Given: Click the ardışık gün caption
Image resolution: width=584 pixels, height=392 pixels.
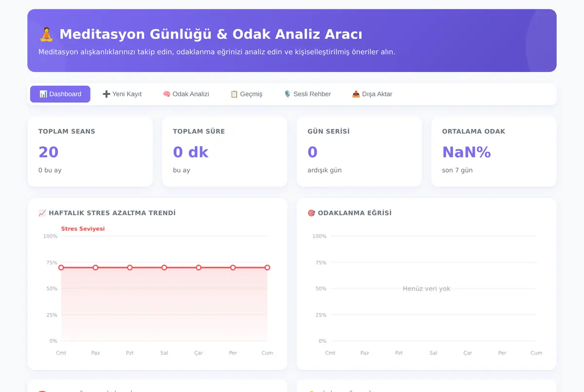Looking at the screenshot, I should [325, 170].
